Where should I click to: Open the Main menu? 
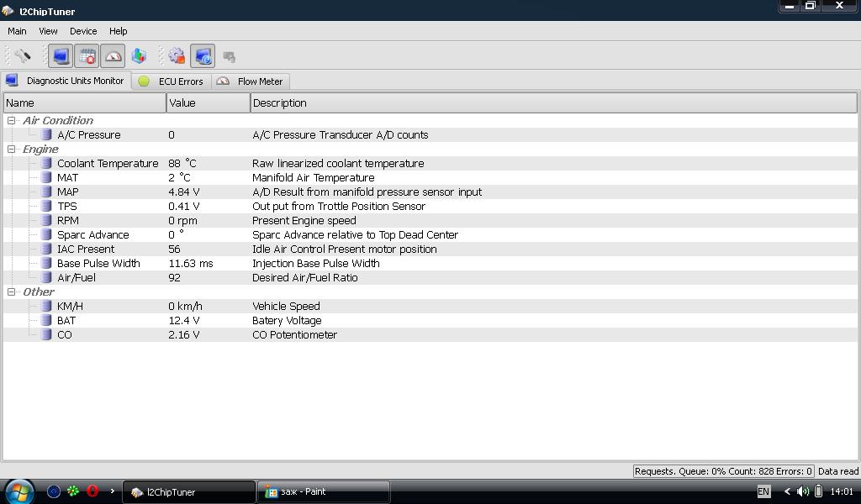tap(17, 31)
